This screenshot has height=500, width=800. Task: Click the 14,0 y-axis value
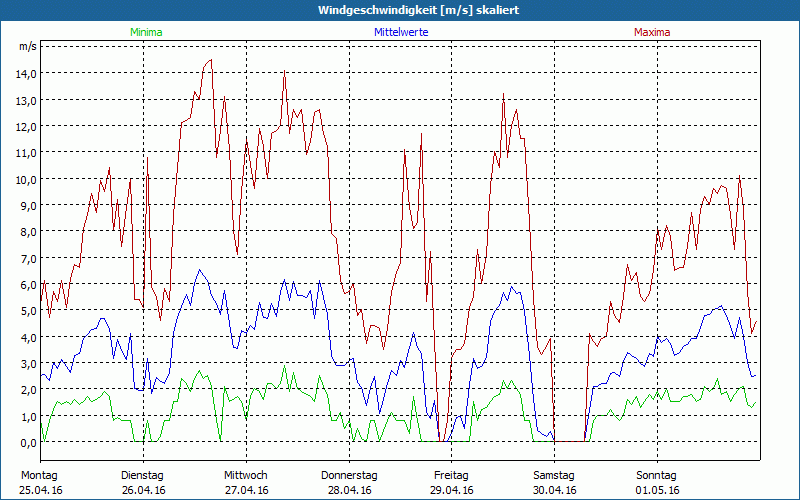pyautogui.click(x=26, y=74)
